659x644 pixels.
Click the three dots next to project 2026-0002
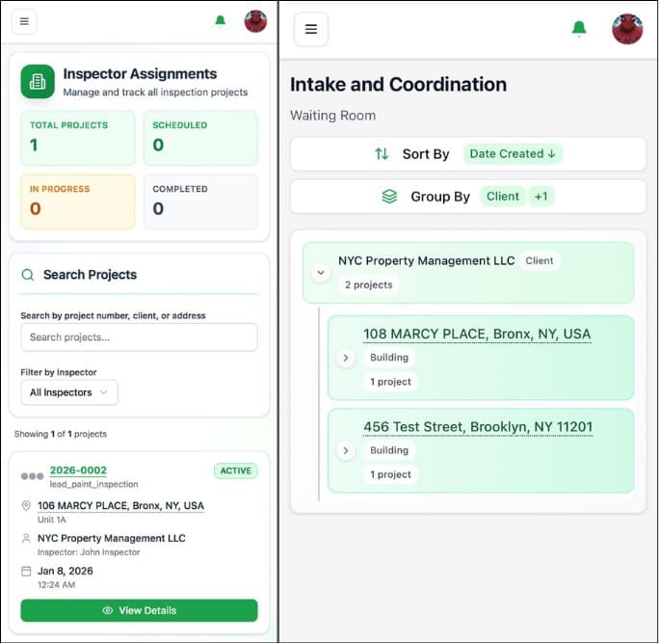(33, 476)
